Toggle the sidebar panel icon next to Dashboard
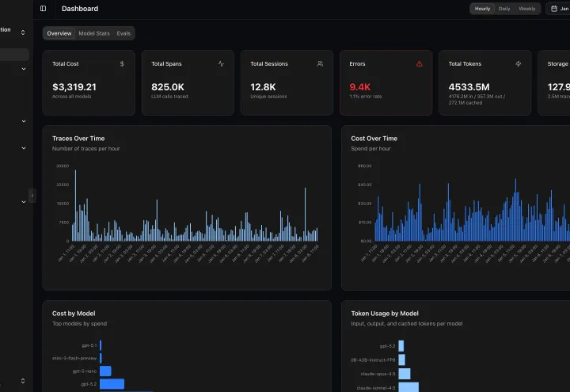 coord(43,9)
